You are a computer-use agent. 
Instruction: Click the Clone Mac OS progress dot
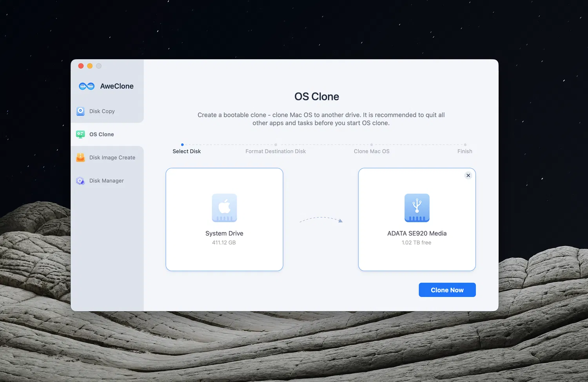[x=372, y=145]
